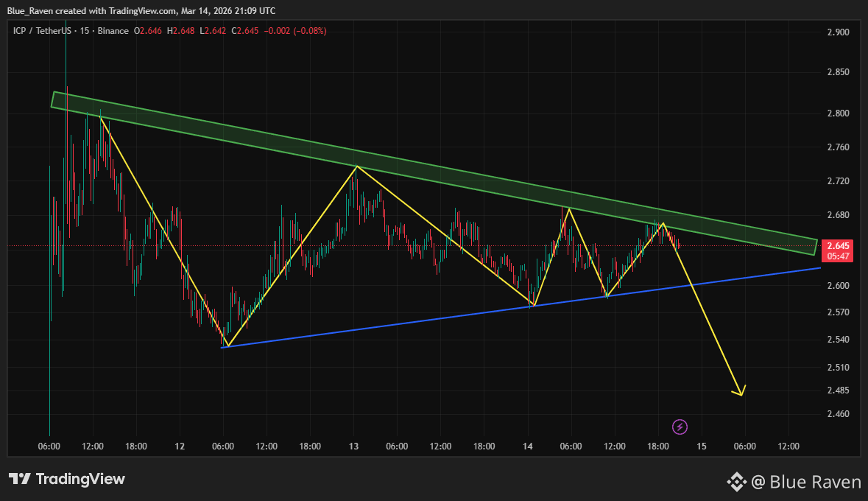The height and width of the screenshot is (501, 868).
Task: Click the date label 12 on time axis
Action: click(180, 446)
